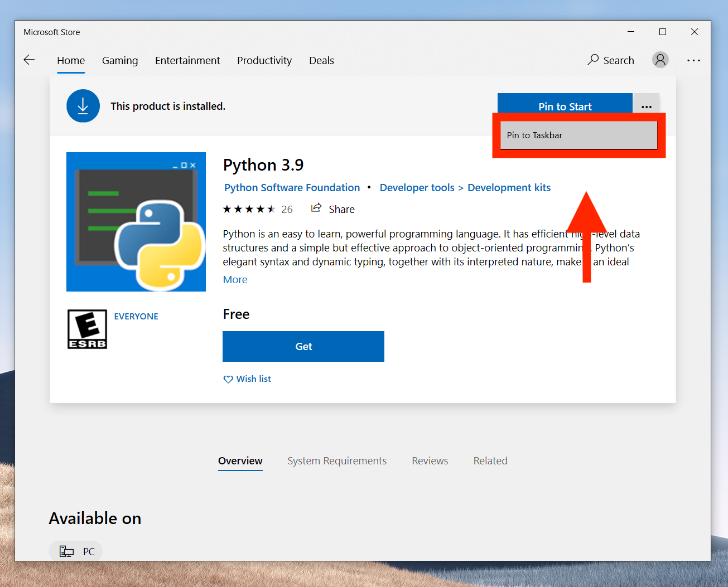Open the Entertainment tab
This screenshot has width=728, height=587.
click(x=187, y=60)
